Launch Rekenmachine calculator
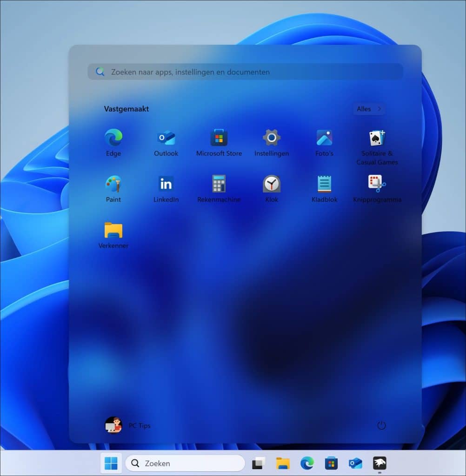Viewport: 466px width, 476px height. coord(219,185)
